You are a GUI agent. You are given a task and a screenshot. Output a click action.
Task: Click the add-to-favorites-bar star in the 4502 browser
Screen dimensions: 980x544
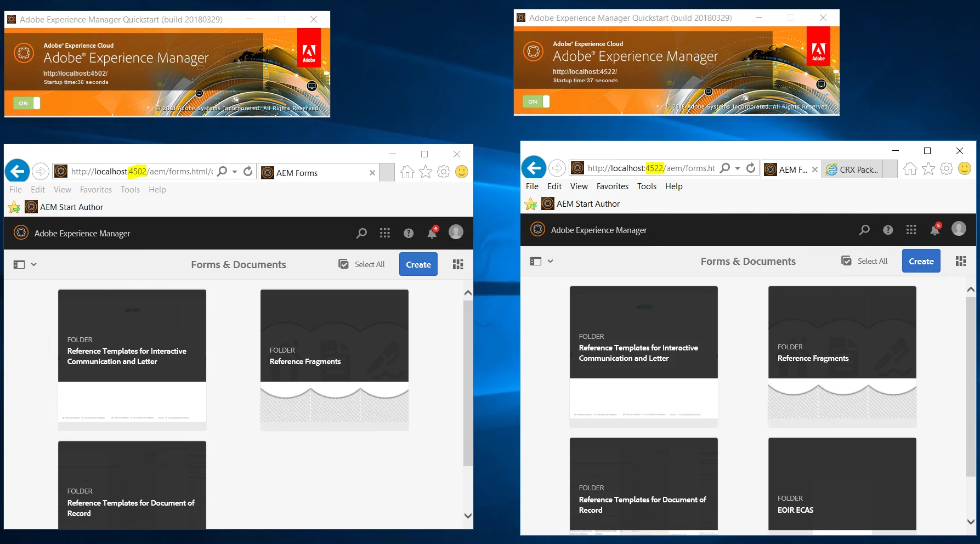[14, 207]
